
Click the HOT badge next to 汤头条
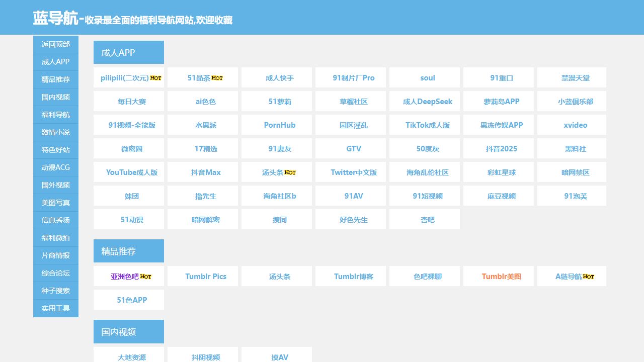pyautogui.click(x=290, y=172)
